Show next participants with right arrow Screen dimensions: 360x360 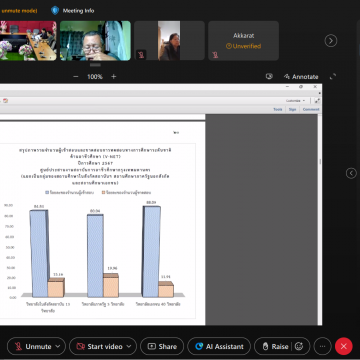[331, 41]
